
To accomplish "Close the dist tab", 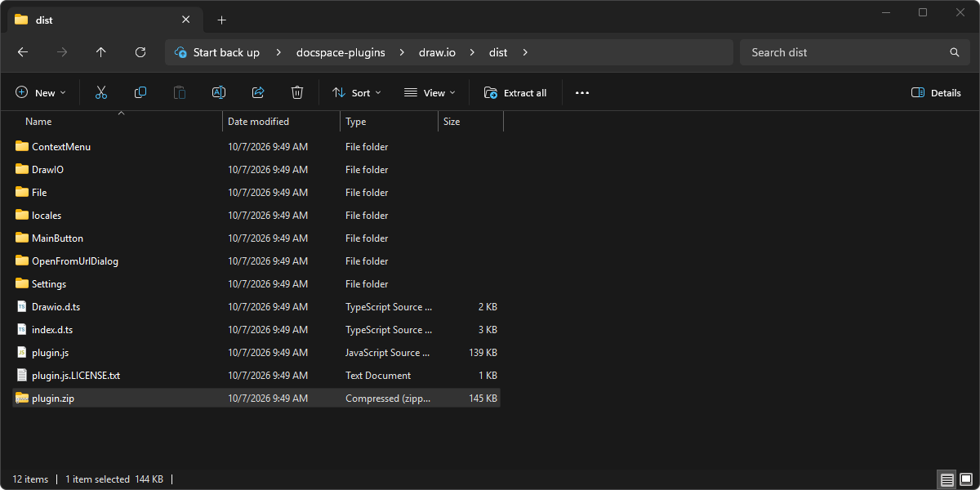I will 186,20.
